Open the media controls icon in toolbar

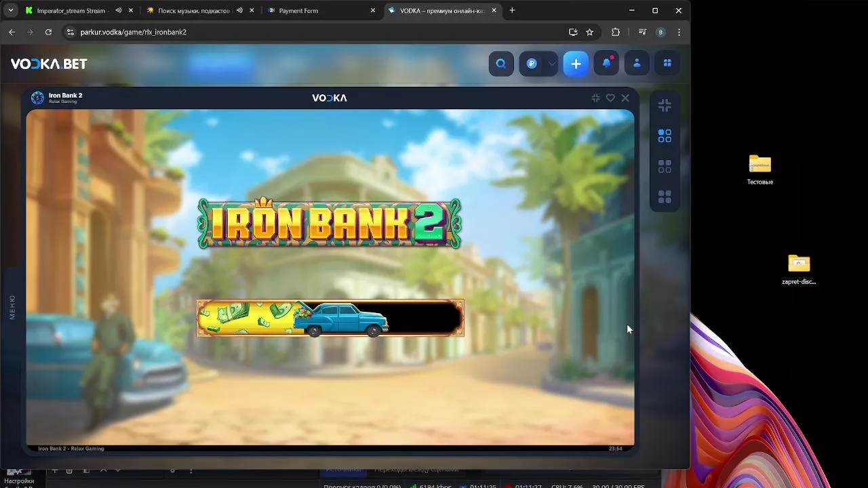642,32
